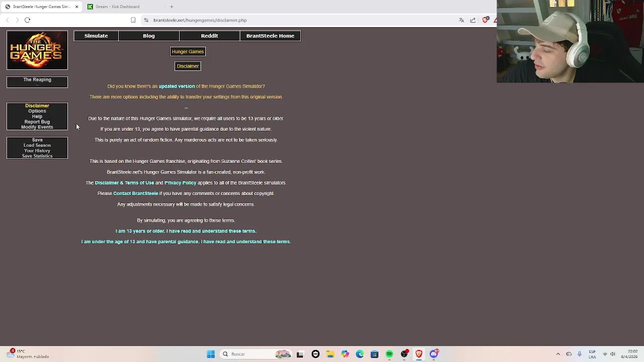Close the BrantSteele Hunger Games tab

tap(76, 7)
